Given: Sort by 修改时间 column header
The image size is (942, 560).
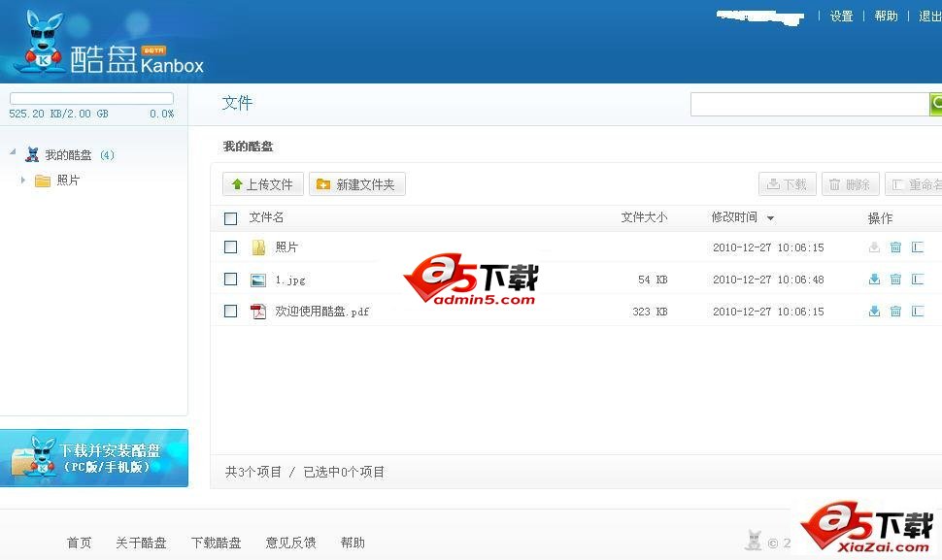Looking at the screenshot, I should [734, 217].
